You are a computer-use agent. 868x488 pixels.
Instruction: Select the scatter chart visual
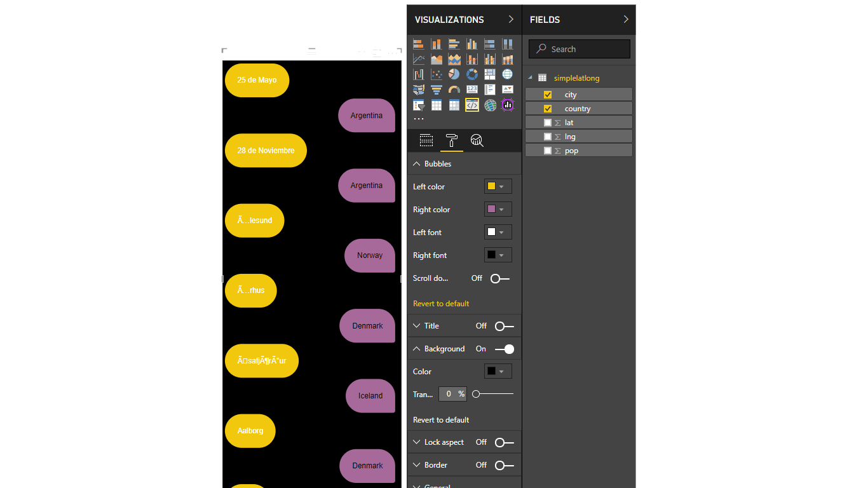(x=437, y=74)
